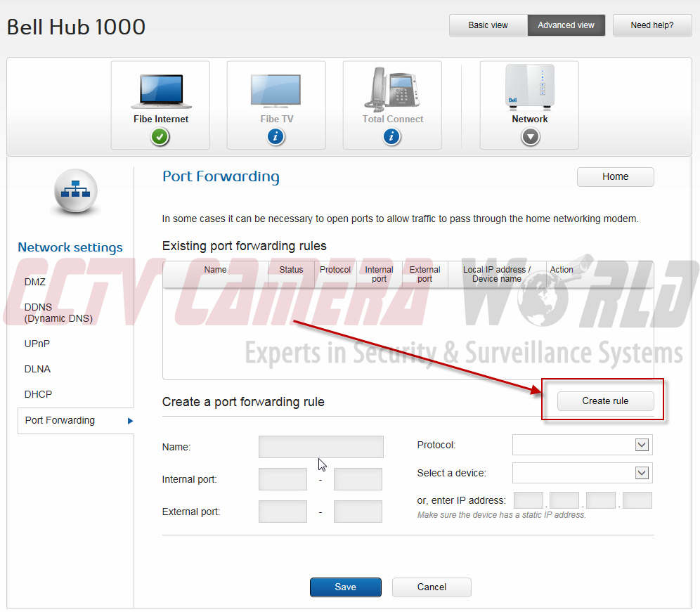700x612 pixels.
Task: Click the Fibe TV screen icon
Action: [x=276, y=91]
